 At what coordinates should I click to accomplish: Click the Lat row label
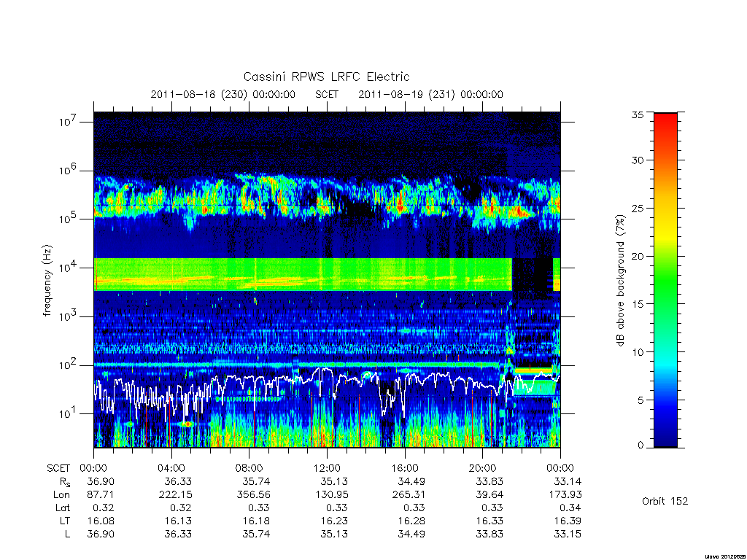63,507
